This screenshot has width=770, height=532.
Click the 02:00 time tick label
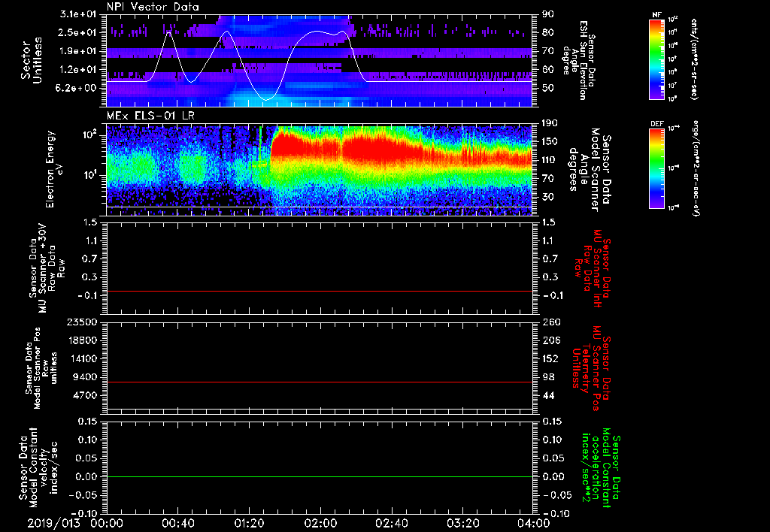pyautogui.click(x=320, y=523)
